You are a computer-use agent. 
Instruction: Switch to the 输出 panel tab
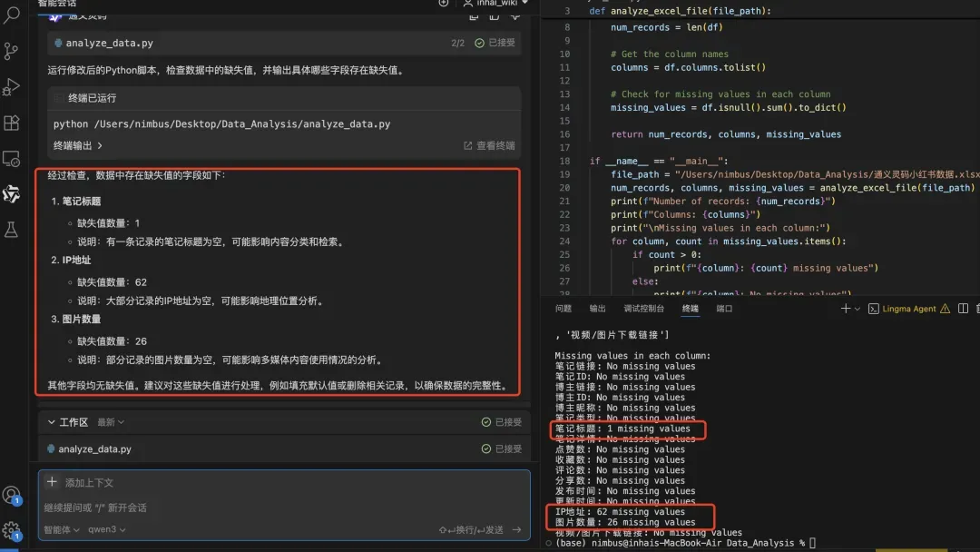pos(597,308)
